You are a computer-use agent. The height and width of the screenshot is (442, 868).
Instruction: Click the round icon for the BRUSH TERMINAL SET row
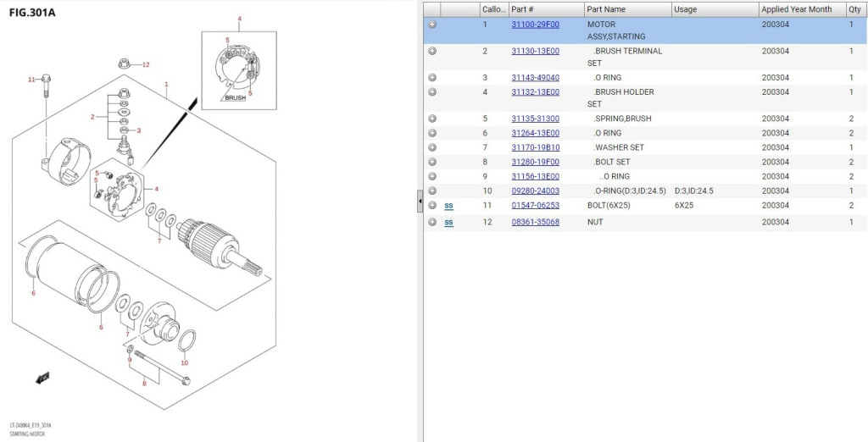[x=432, y=51]
